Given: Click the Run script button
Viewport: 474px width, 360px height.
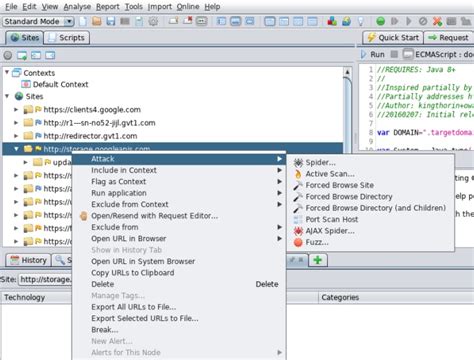Looking at the screenshot, I should [x=373, y=54].
